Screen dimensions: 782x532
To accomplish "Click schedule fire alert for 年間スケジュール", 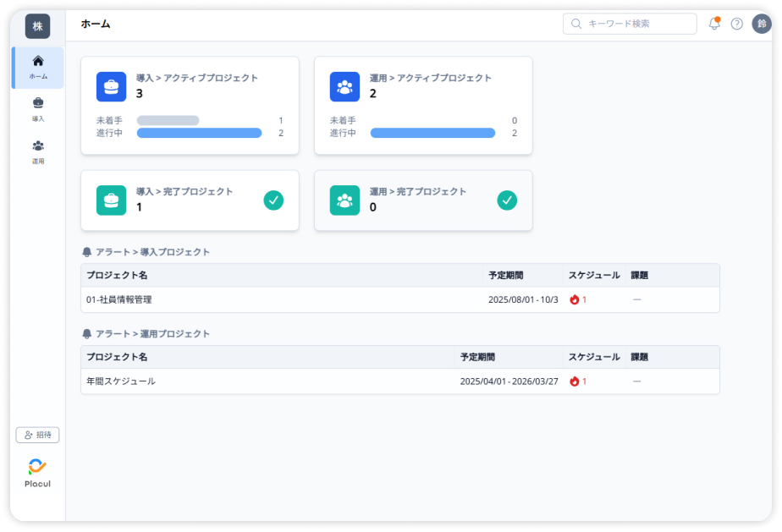I will point(577,381).
